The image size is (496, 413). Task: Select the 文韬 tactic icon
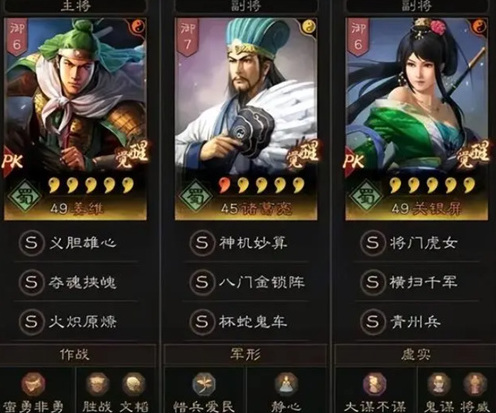tap(134, 384)
